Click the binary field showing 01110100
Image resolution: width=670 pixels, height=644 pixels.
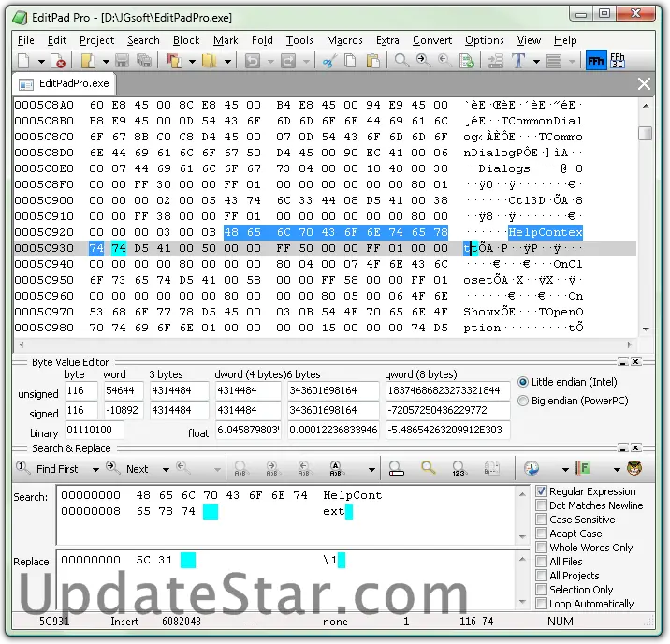click(94, 430)
